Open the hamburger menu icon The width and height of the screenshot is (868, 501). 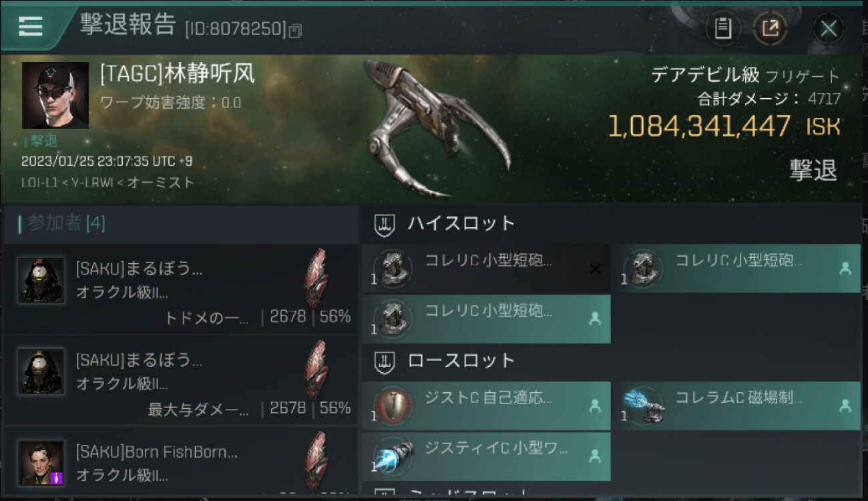point(30,25)
